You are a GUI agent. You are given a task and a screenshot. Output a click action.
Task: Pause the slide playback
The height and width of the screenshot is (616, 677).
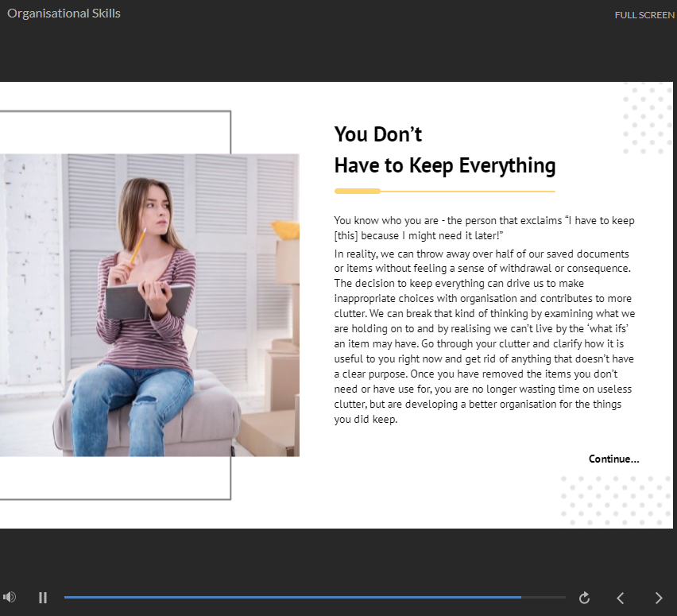[43, 598]
